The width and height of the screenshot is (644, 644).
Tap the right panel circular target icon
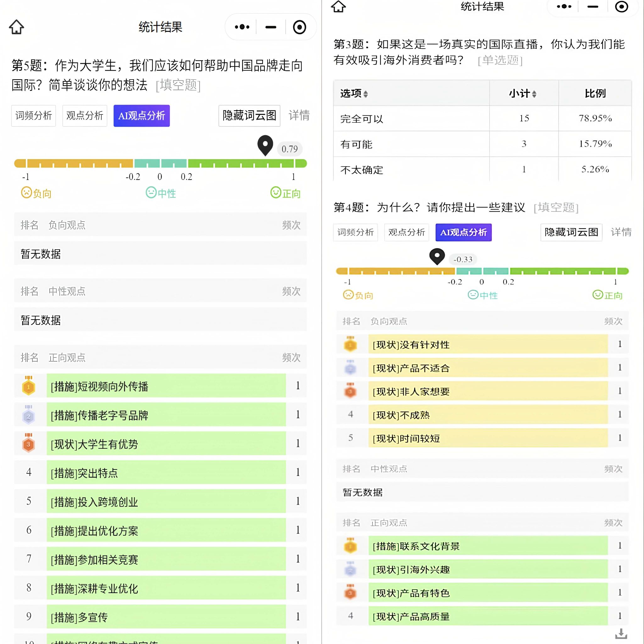click(621, 6)
